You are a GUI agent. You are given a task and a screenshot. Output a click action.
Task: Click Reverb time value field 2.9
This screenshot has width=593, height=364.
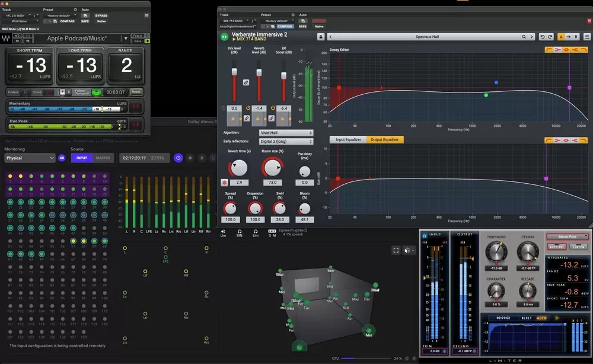click(239, 182)
